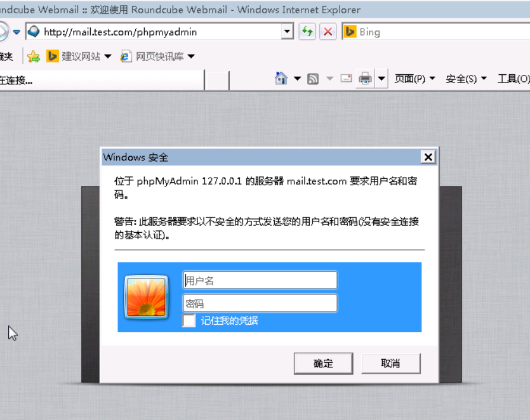This screenshot has width=530, height=420.
Task: Open the 网页快讯库 web slice icon
Action: click(126, 56)
